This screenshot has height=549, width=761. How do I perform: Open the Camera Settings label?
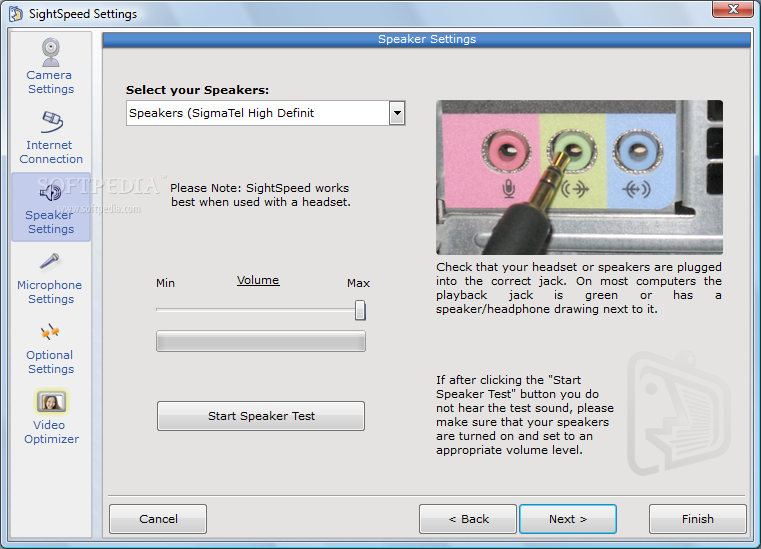tap(50, 82)
